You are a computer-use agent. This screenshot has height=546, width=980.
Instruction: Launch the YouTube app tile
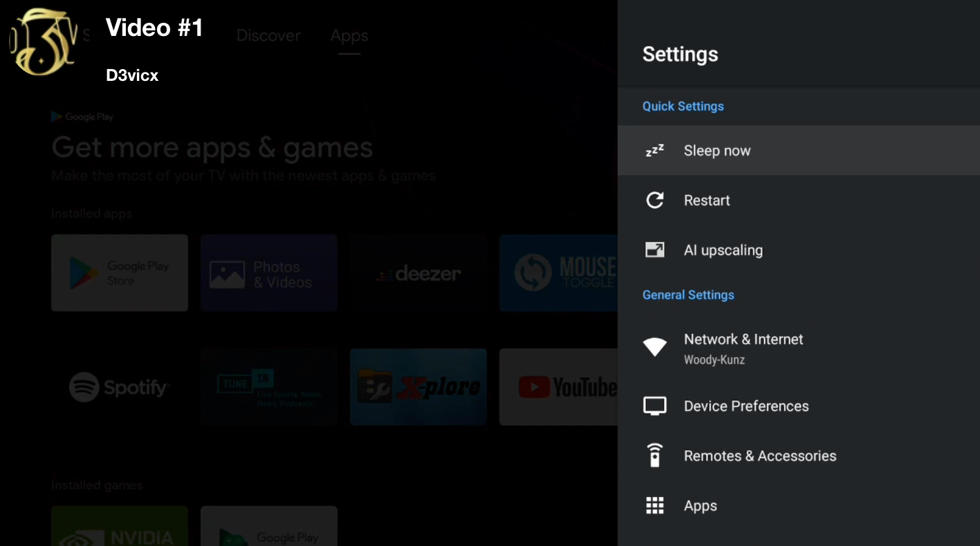(558, 387)
